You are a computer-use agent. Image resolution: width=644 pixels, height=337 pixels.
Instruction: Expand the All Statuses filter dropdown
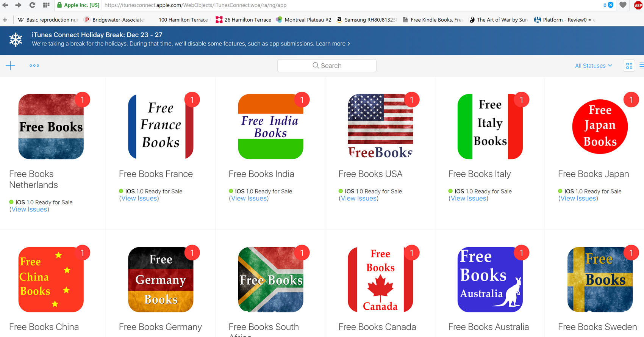593,66
